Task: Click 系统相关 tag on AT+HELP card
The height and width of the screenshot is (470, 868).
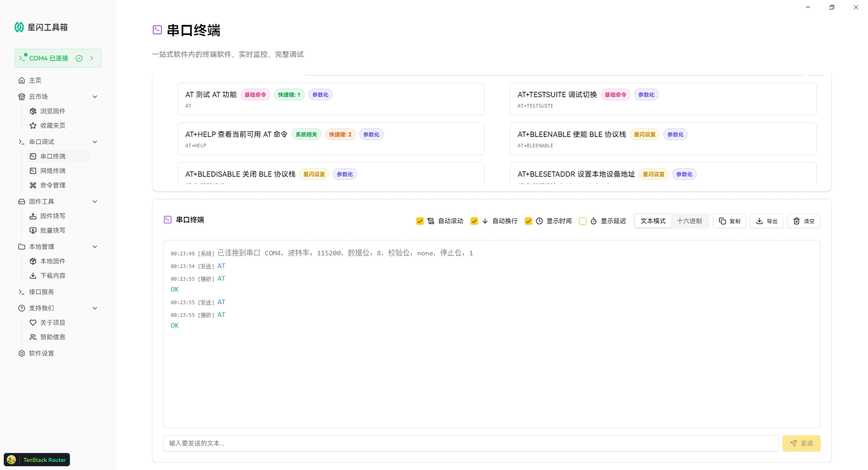Action: point(307,135)
